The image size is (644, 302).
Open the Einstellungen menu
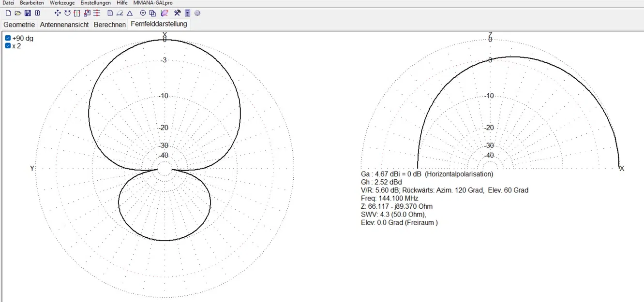(95, 3)
